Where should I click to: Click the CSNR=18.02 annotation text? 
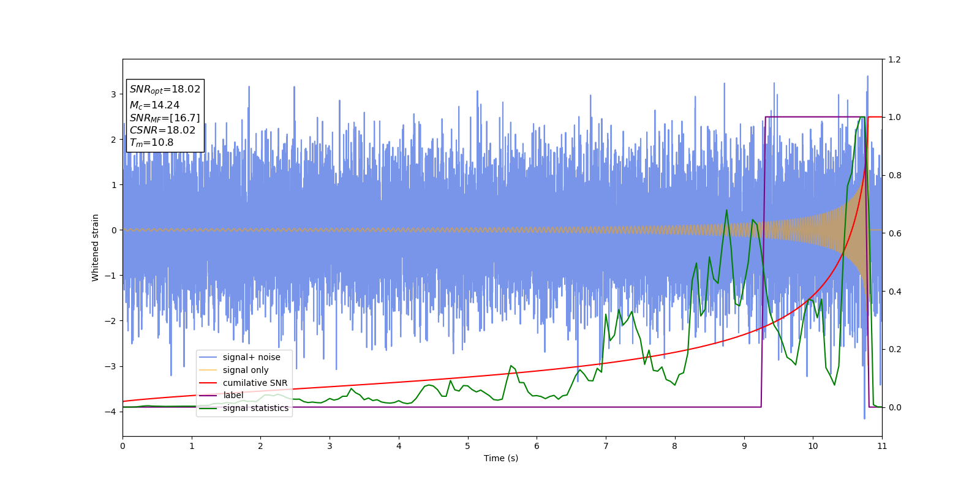pos(162,130)
